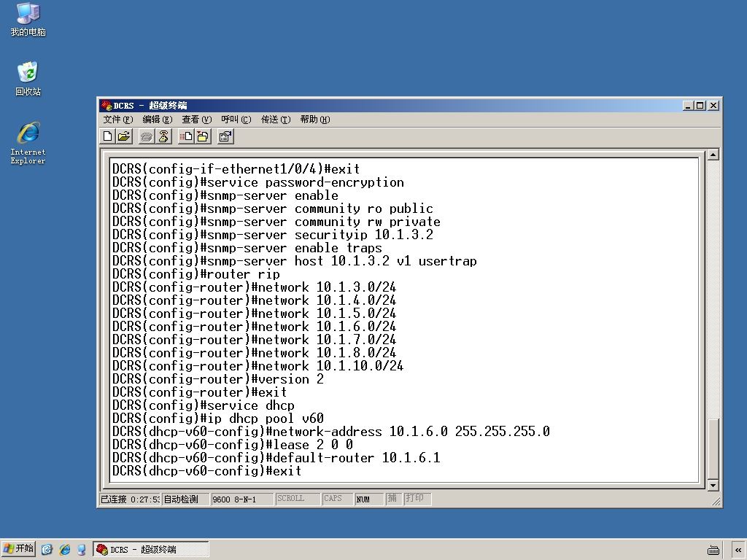Click the Disconnect toolbar icon

click(163, 136)
